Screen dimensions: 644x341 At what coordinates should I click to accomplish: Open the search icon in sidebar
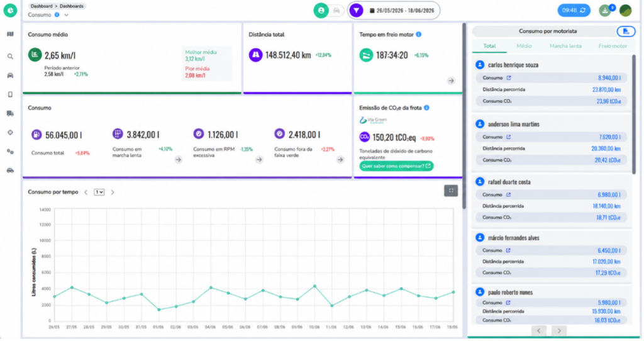click(x=10, y=56)
